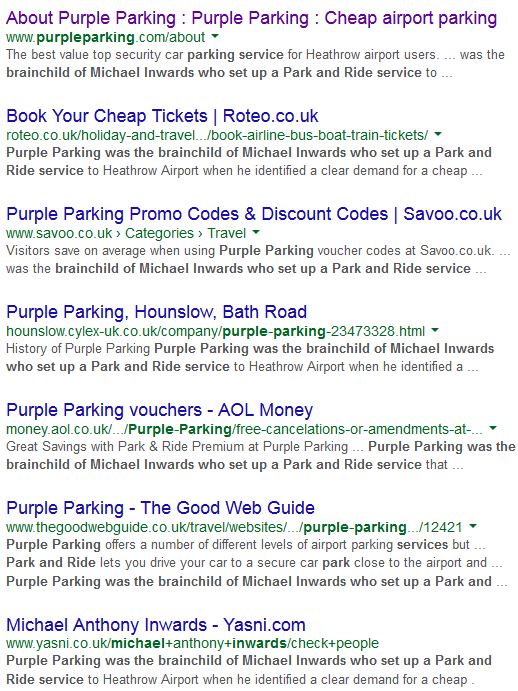The height and width of the screenshot is (691, 518).
Task: Click the hounslow.cylex-uk.co.uk company URL text
Action: pyautogui.click(x=216, y=331)
